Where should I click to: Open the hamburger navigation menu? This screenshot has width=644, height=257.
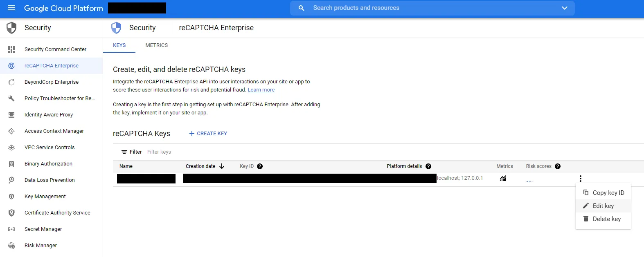click(x=11, y=8)
